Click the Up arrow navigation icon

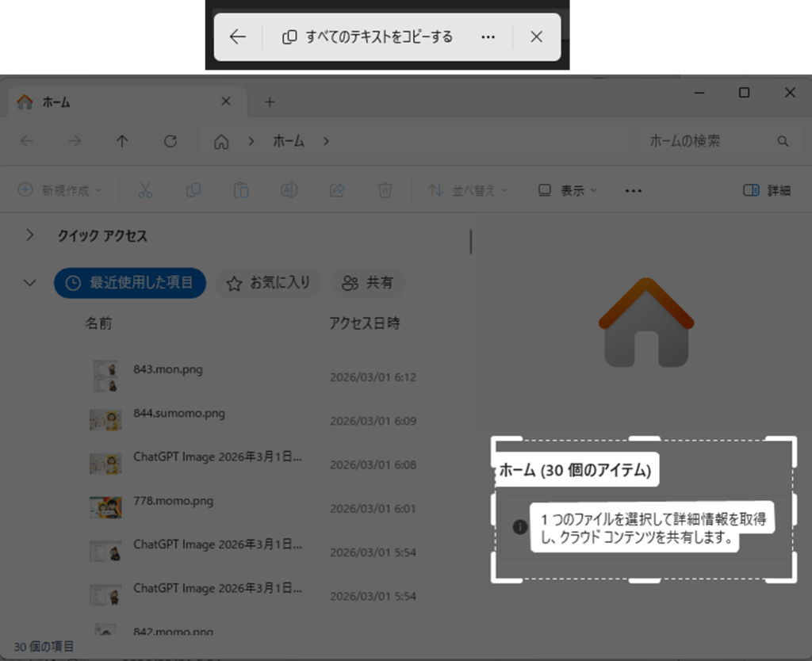[x=121, y=141]
